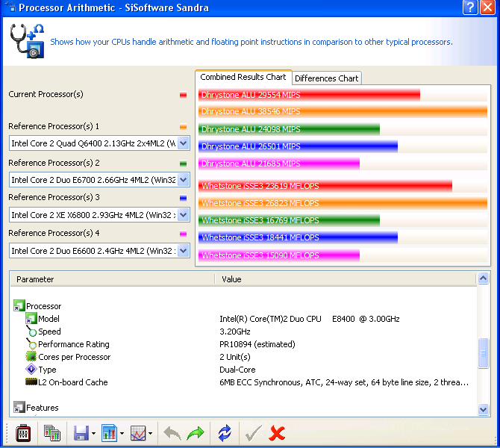Click blue Whetstone iSSE3 18441 MFLOPS bar
The height and width of the screenshot is (448, 500).
pos(298,237)
